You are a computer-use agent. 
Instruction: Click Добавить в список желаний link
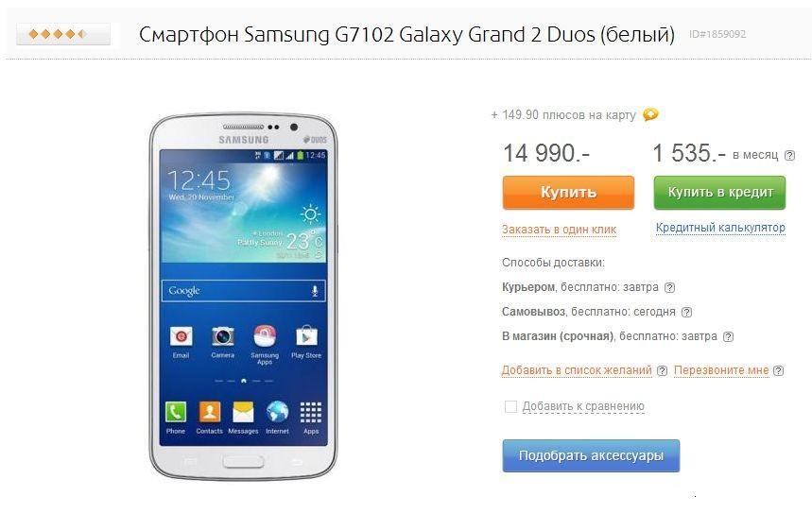[577, 370]
